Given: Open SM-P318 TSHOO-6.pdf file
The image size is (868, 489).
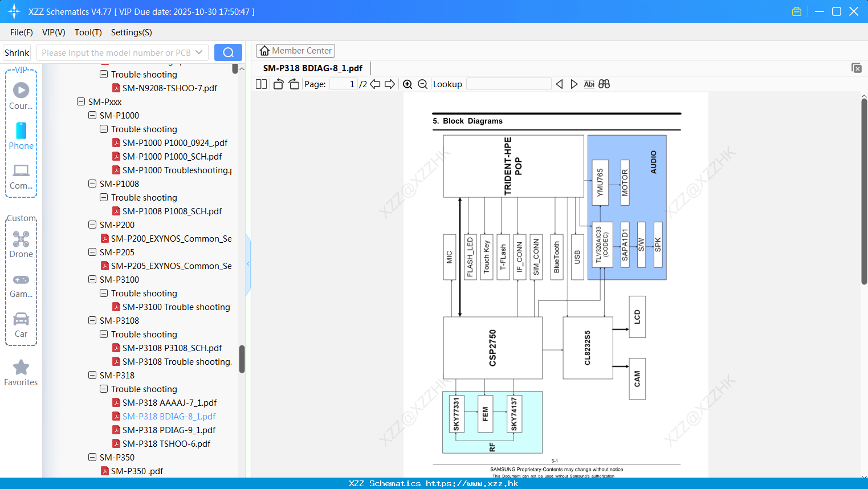Looking at the screenshot, I should pyautogui.click(x=166, y=444).
